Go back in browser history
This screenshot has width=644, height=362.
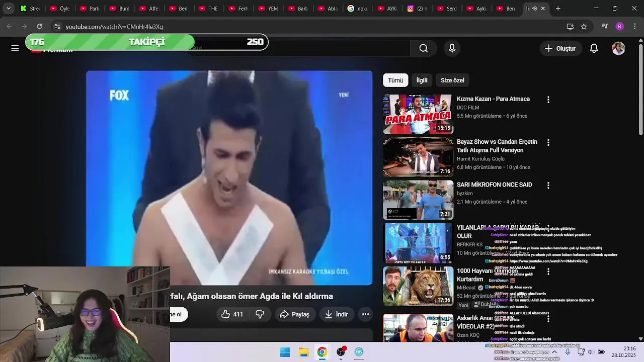[9, 26]
